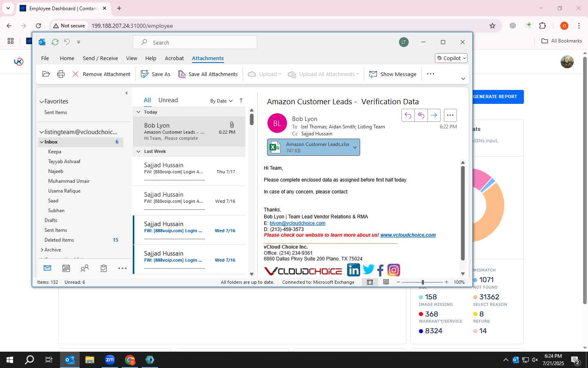Switch to Tasks view icon
Screen dimensions: 588x368
pyautogui.click(x=104, y=268)
